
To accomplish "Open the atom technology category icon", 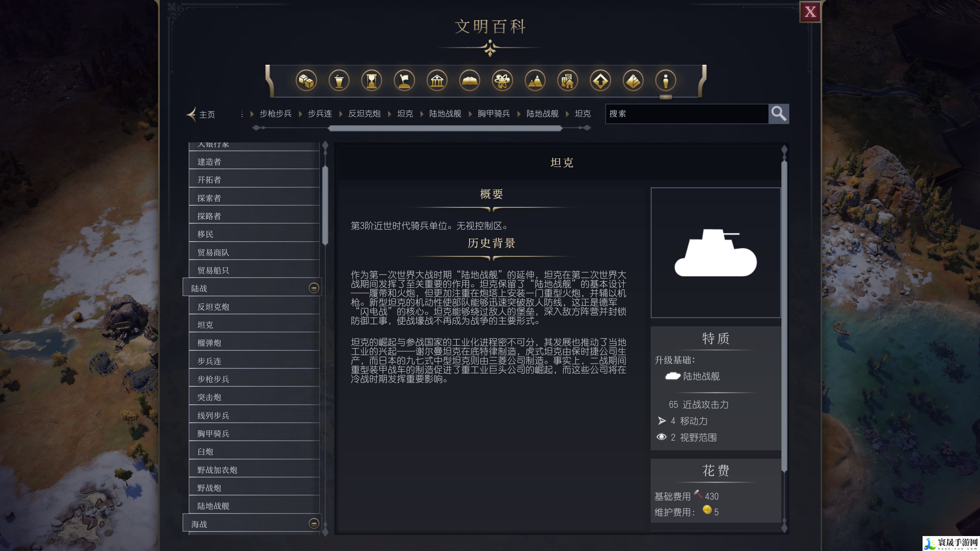I will click(x=502, y=81).
